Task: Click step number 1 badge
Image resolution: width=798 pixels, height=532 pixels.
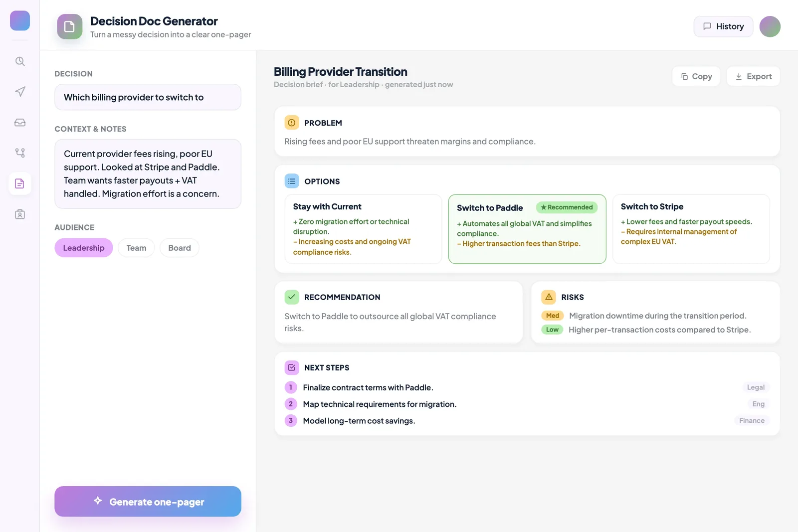Action: coord(291,387)
